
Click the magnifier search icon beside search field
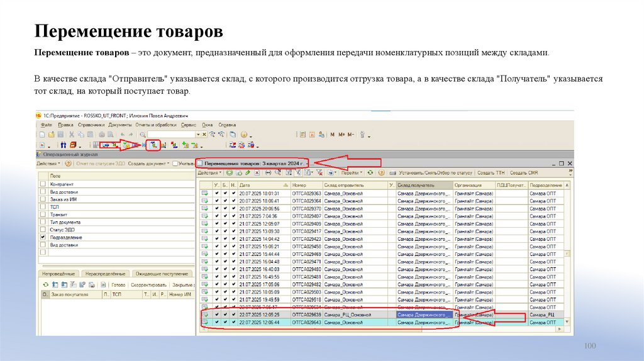pos(143,135)
